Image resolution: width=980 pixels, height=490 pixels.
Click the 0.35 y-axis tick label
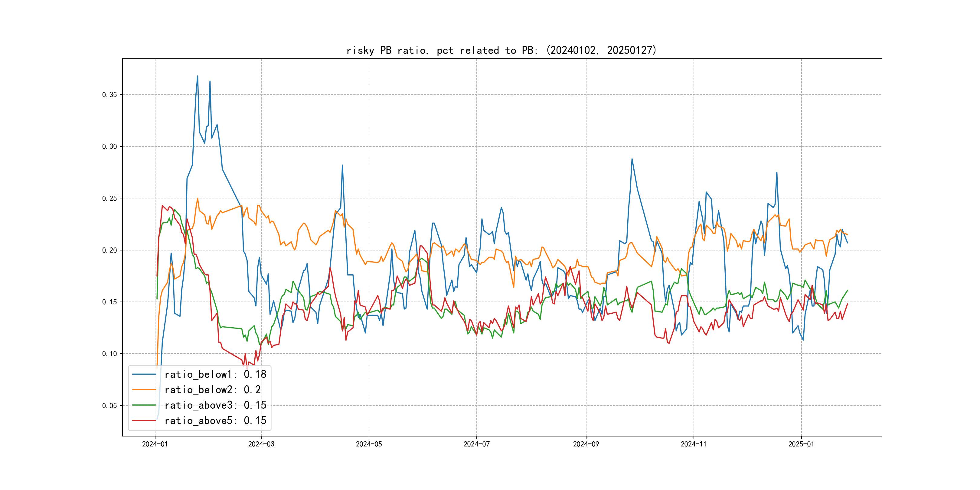pyautogui.click(x=109, y=95)
